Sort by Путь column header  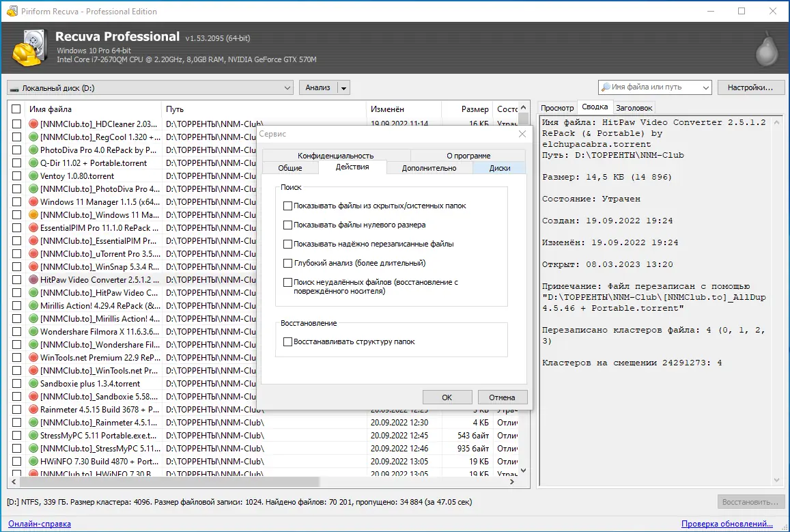click(x=264, y=109)
